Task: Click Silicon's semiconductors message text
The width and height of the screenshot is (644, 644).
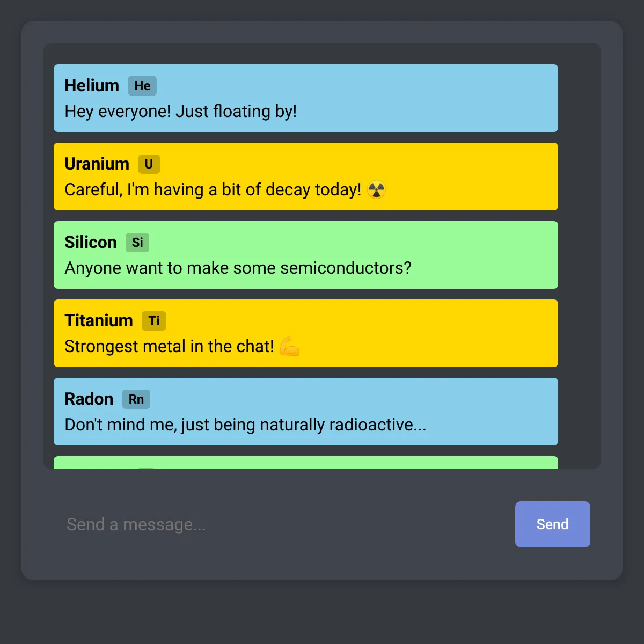Action: (x=238, y=268)
